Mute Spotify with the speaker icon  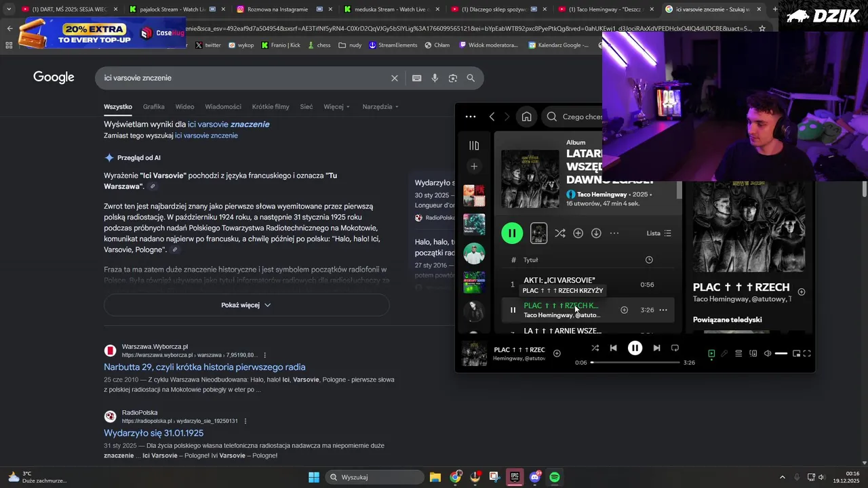767,353
